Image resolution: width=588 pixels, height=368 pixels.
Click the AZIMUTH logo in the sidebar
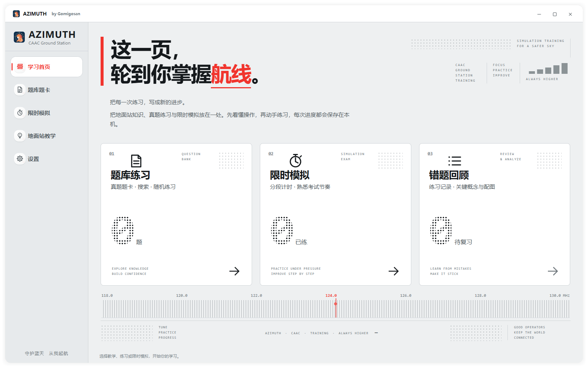point(19,37)
